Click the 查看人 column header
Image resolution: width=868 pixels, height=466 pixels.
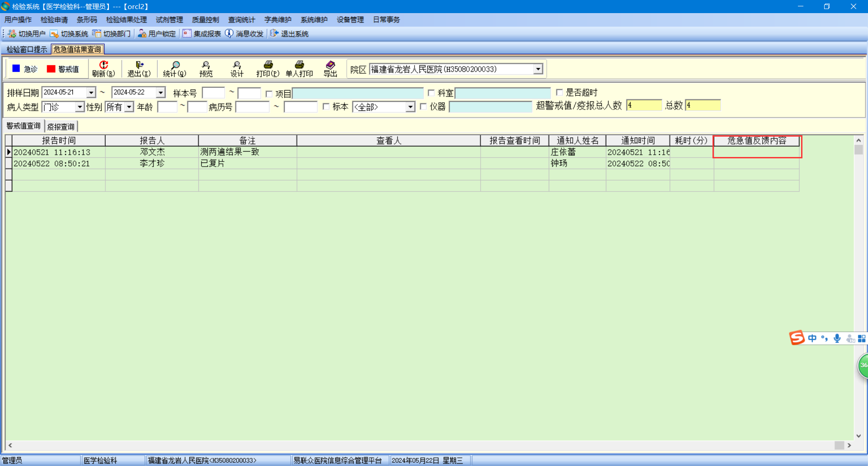[389, 141]
